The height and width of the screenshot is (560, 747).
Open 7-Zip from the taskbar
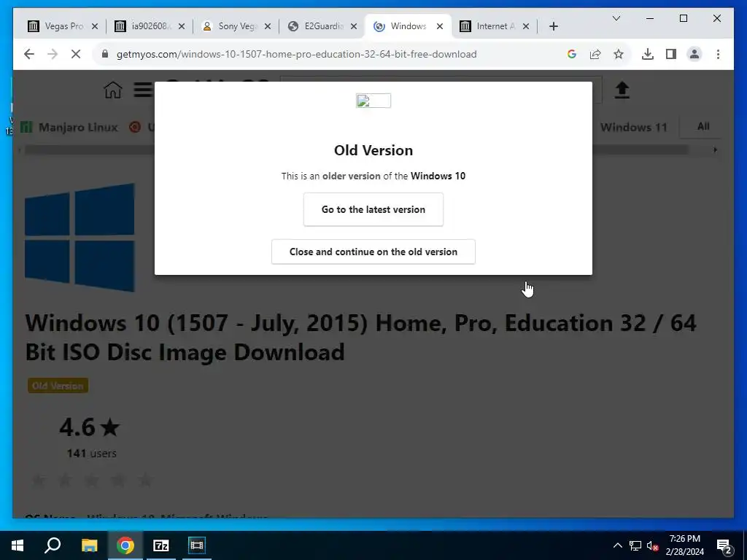coord(161,545)
